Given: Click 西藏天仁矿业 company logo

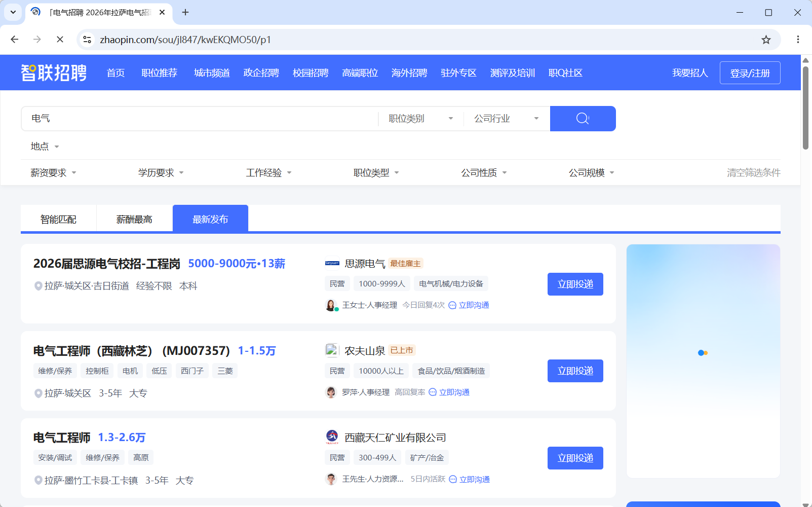Looking at the screenshot, I should (332, 437).
